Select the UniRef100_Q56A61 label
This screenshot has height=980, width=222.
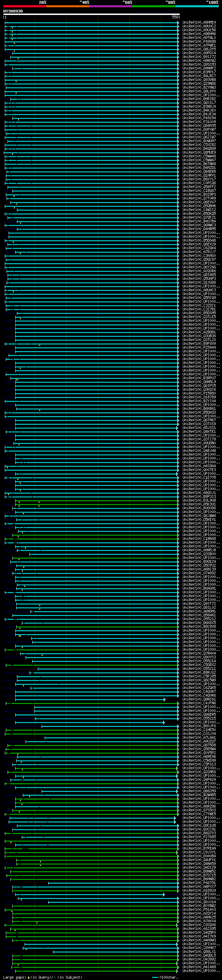point(199,615)
